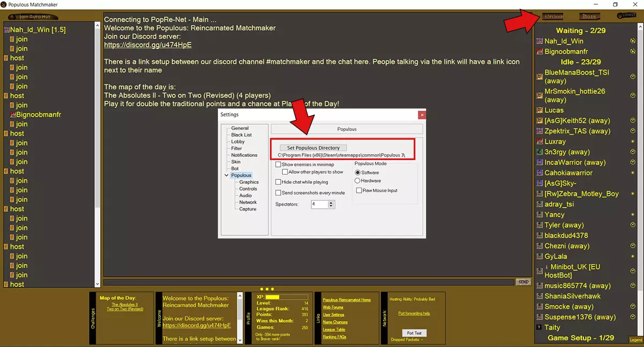Open Graphics under Populous settings
The width and height of the screenshot is (644, 347).
(x=249, y=182)
